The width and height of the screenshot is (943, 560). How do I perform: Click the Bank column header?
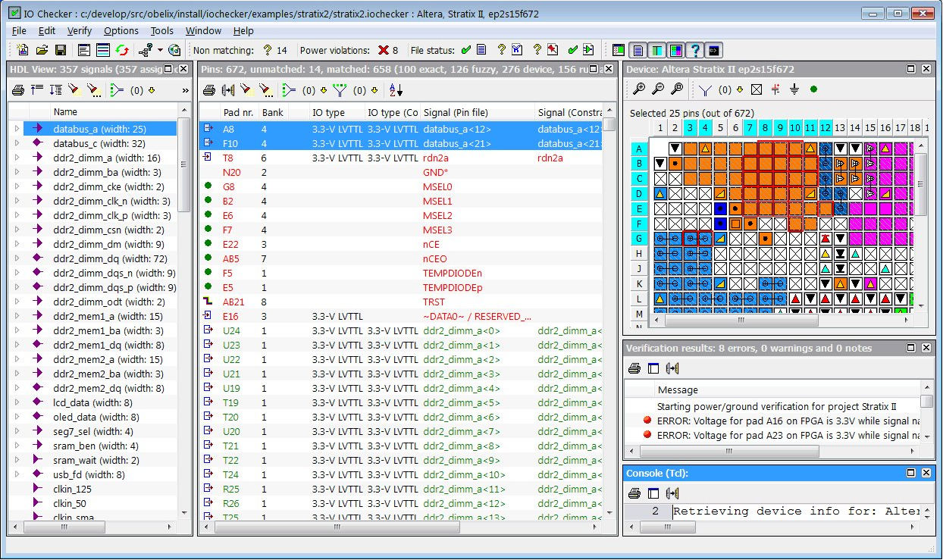coord(273,112)
